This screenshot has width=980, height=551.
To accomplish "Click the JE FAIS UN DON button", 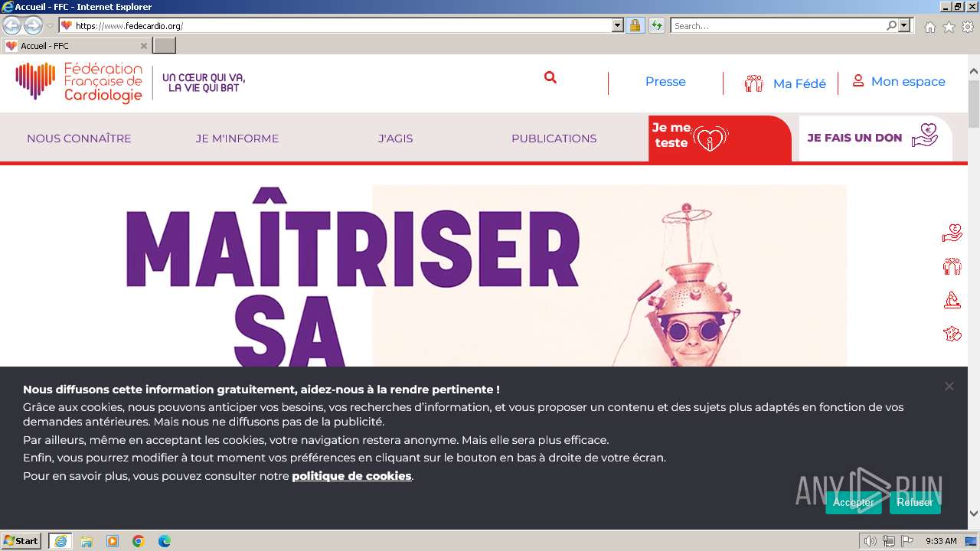I will 875,139.
